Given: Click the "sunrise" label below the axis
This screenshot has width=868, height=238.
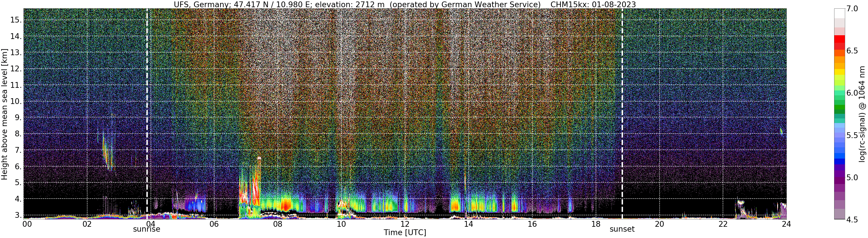Looking at the screenshot, I should click(147, 229).
